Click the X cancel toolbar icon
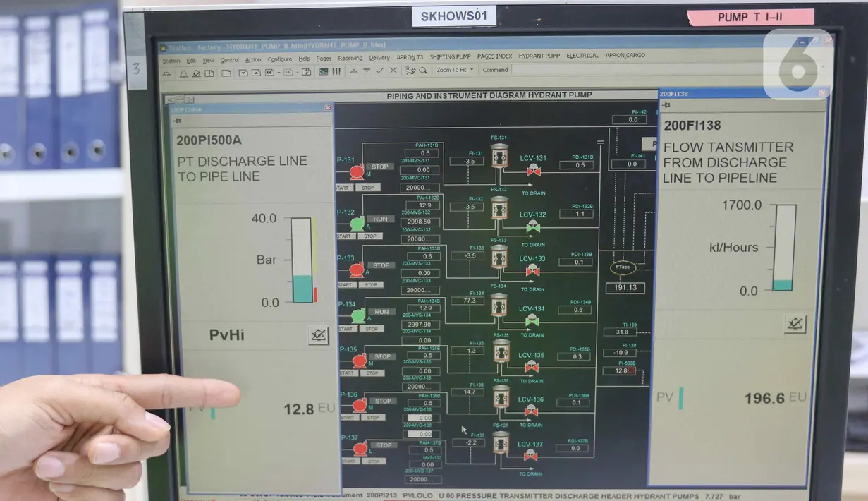 (393, 71)
